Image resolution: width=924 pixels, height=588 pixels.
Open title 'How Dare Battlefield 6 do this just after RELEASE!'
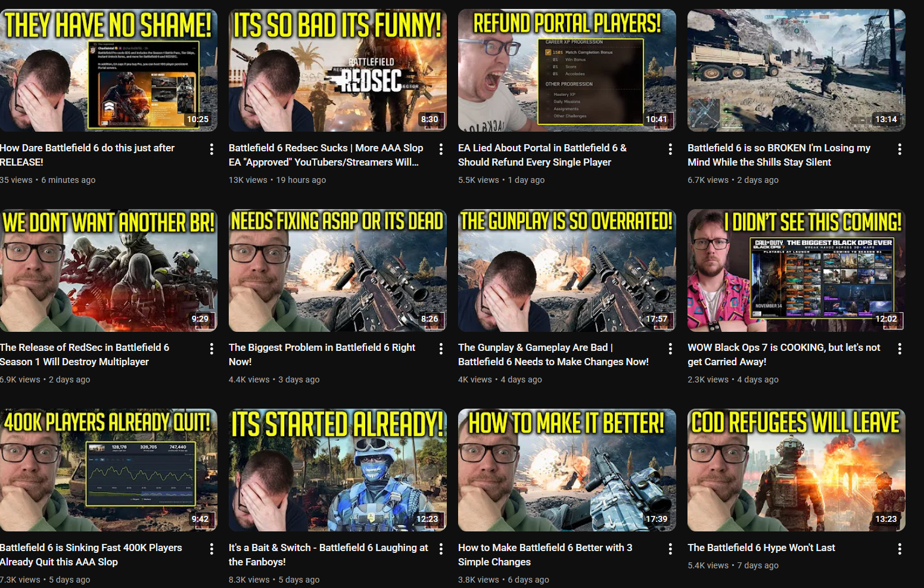click(x=88, y=155)
